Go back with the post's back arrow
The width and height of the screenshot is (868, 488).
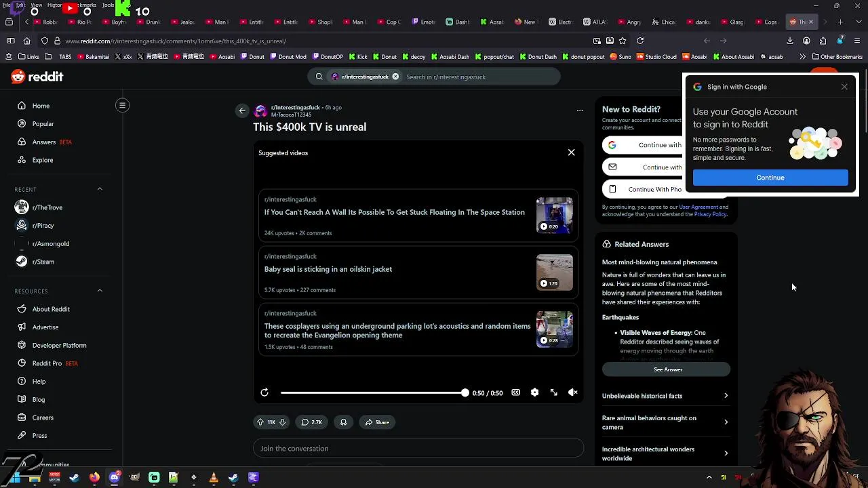click(242, 110)
